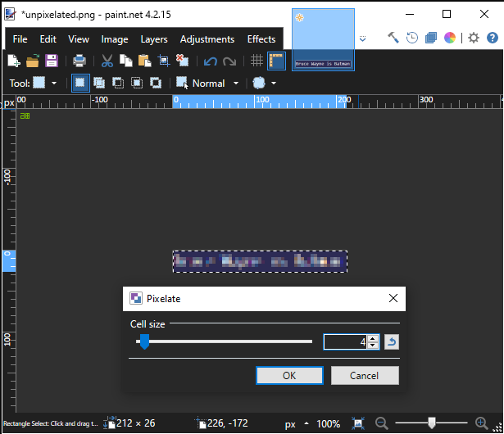Click OK in the Pixelate dialog
Screen dimensions: 504x434
[289, 375]
